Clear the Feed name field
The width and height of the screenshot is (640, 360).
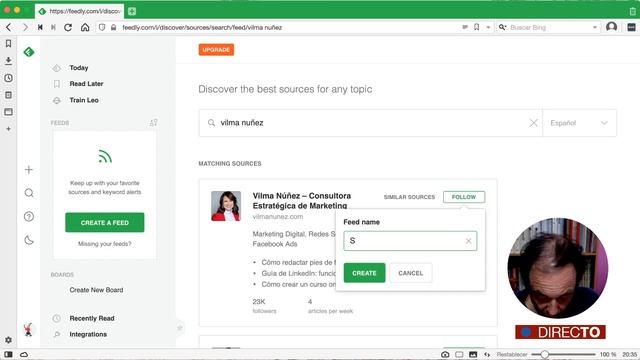click(x=469, y=241)
